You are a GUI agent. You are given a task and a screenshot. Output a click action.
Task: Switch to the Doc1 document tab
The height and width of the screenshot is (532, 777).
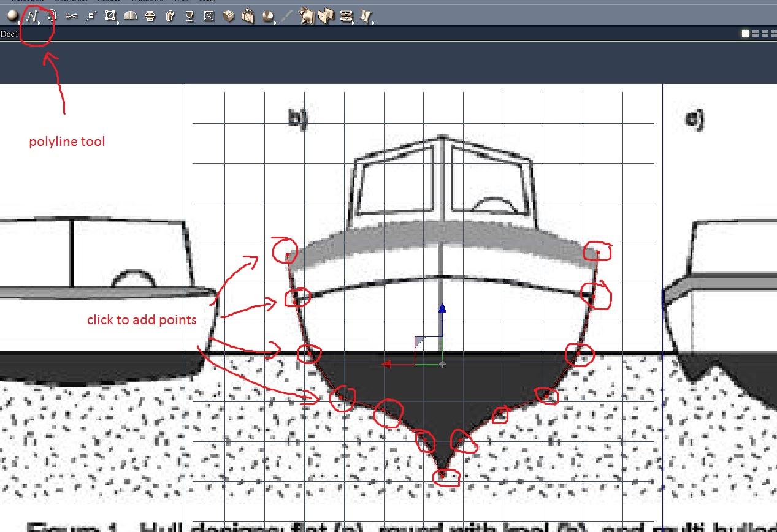(x=9, y=34)
